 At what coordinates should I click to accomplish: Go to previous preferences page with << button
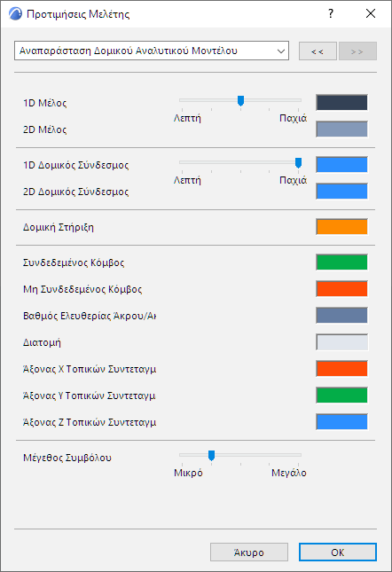click(x=318, y=51)
